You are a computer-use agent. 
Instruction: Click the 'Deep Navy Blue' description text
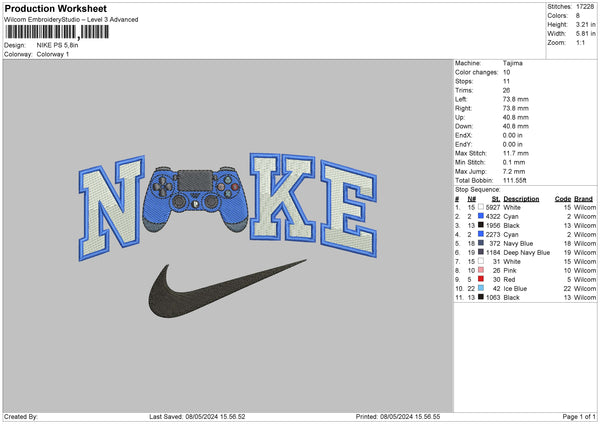[x=527, y=253]
